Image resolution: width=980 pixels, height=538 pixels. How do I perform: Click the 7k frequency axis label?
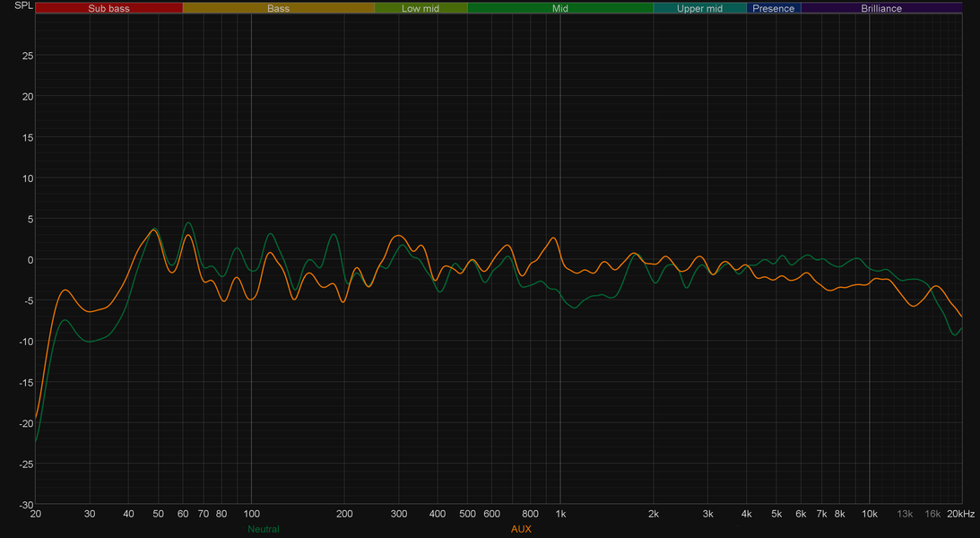click(x=821, y=515)
